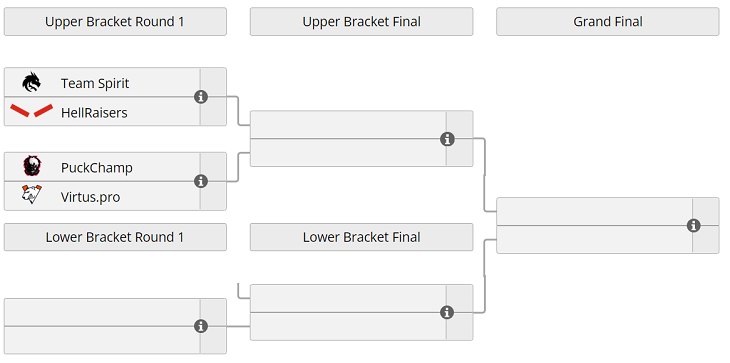Click the Team Spirit dragon logo

pyautogui.click(x=32, y=82)
